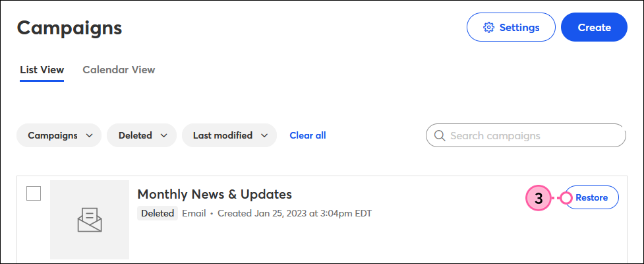Click the magnifying glass search icon
The height and width of the screenshot is (264, 644).
point(440,136)
